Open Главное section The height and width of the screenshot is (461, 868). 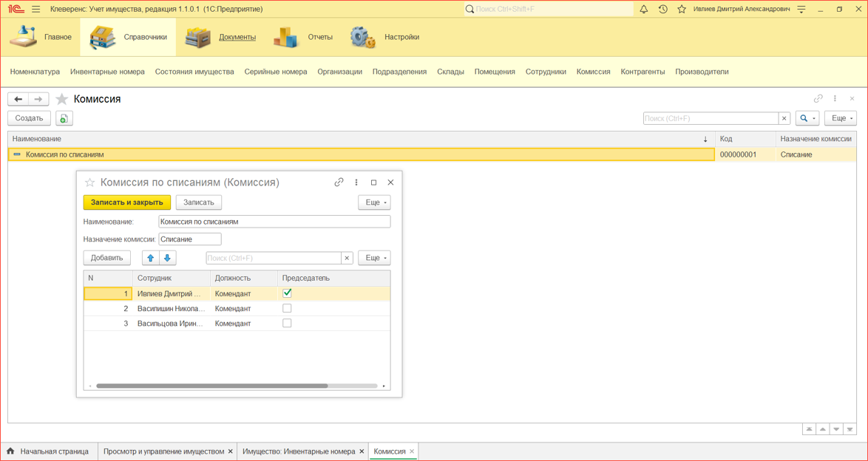coord(41,37)
